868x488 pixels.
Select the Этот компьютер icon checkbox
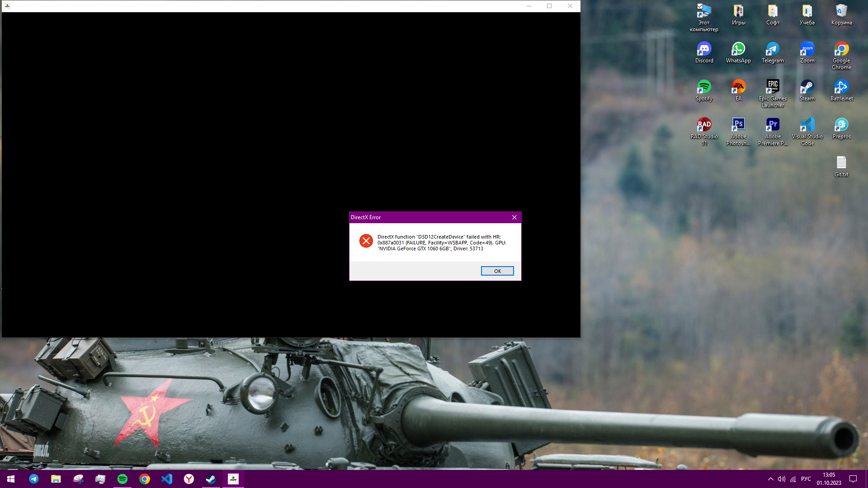pyautogui.click(x=700, y=6)
